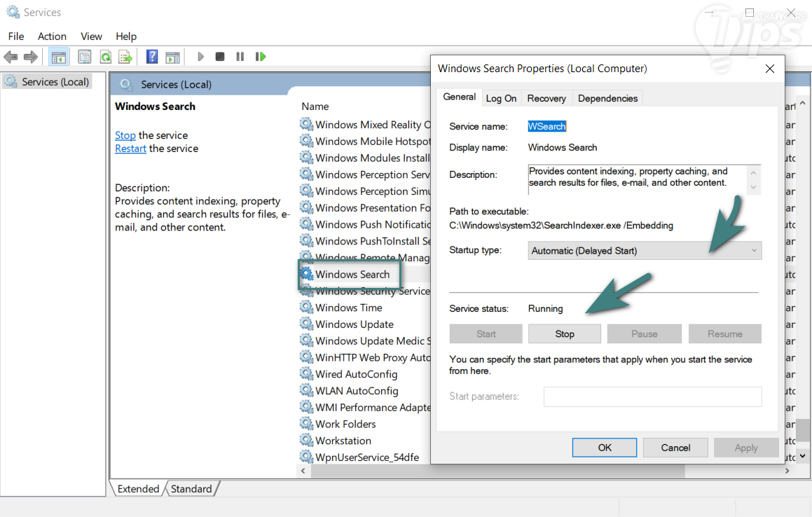Click the Name column header
This screenshot has height=517, width=812.
315,106
